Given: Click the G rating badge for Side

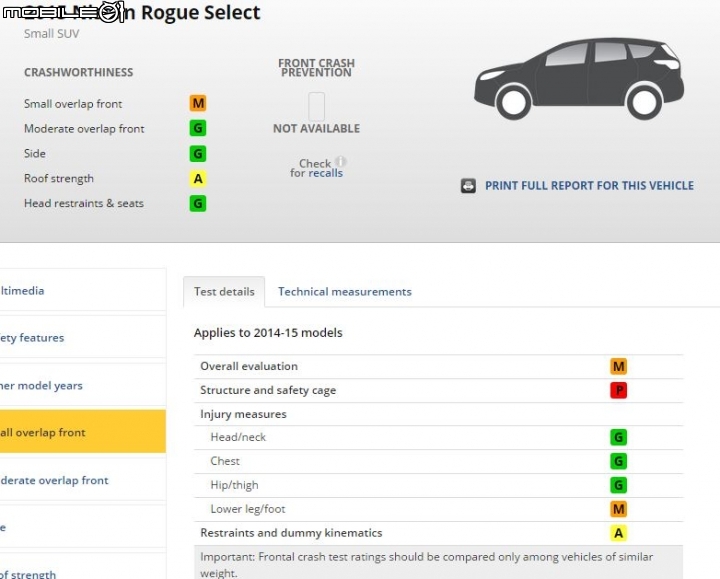Looking at the screenshot, I should click(x=198, y=153).
